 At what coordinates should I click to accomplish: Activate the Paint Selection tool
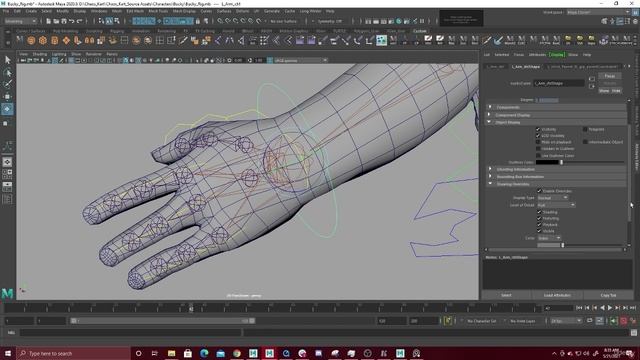7,84
